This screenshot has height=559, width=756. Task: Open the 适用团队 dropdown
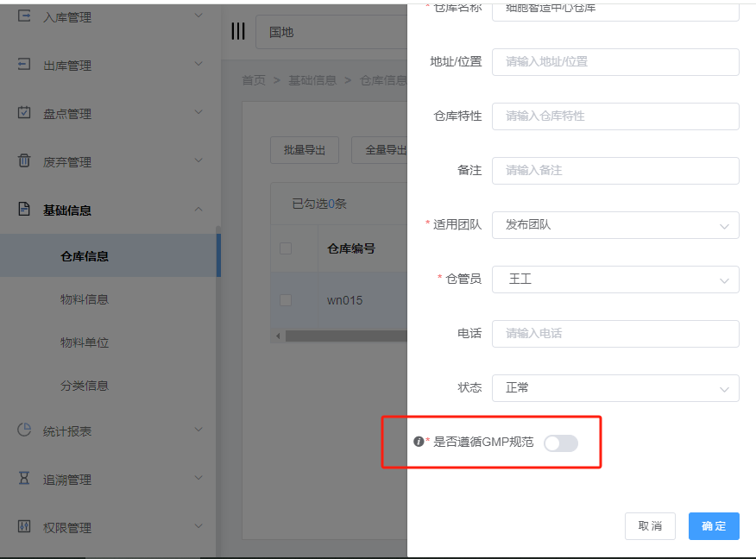615,225
